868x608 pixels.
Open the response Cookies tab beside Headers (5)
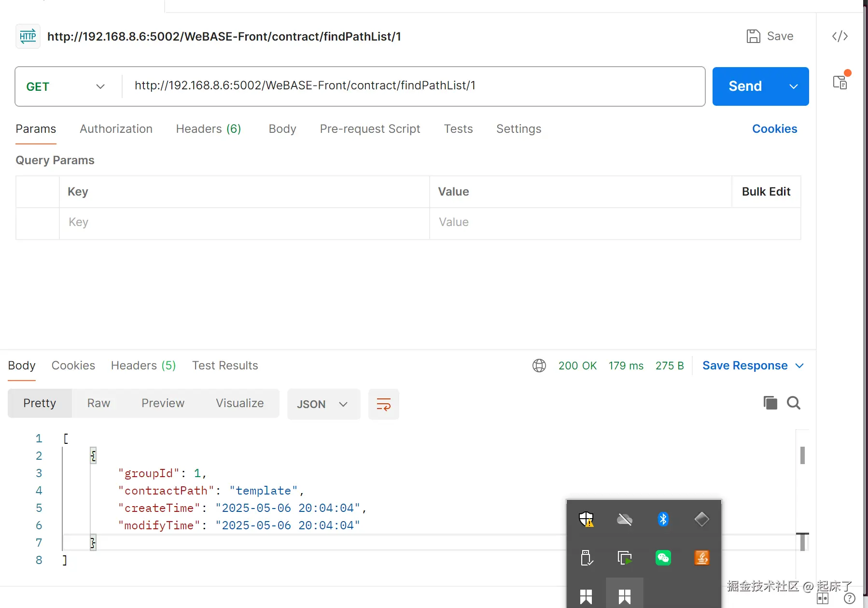click(73, 366)
